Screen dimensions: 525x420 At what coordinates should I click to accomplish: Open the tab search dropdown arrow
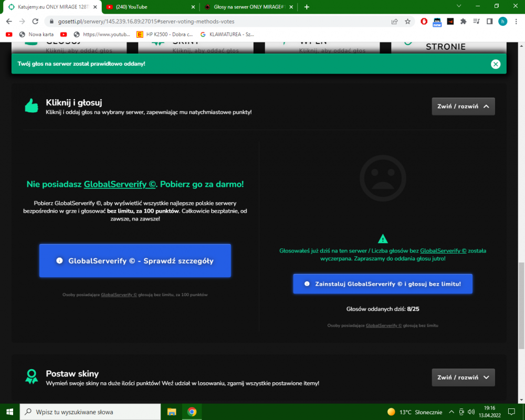pos(459,6)
